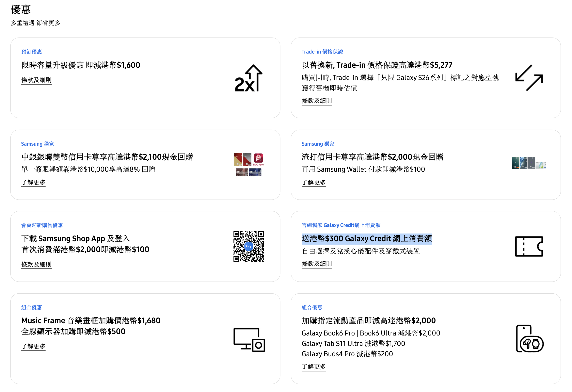Screen dimensions: 572x392
Task: Open terms under the Samsung Shop App offer
Action: (x=36, y=264)
